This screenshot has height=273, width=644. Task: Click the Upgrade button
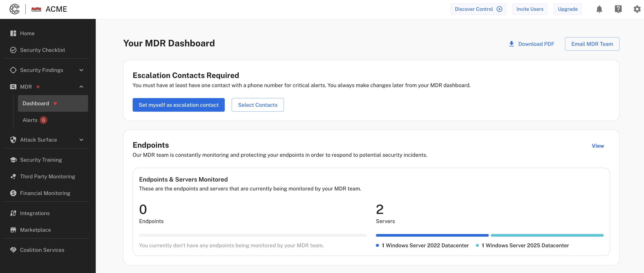pyautogui.click(x=568, y=9)
